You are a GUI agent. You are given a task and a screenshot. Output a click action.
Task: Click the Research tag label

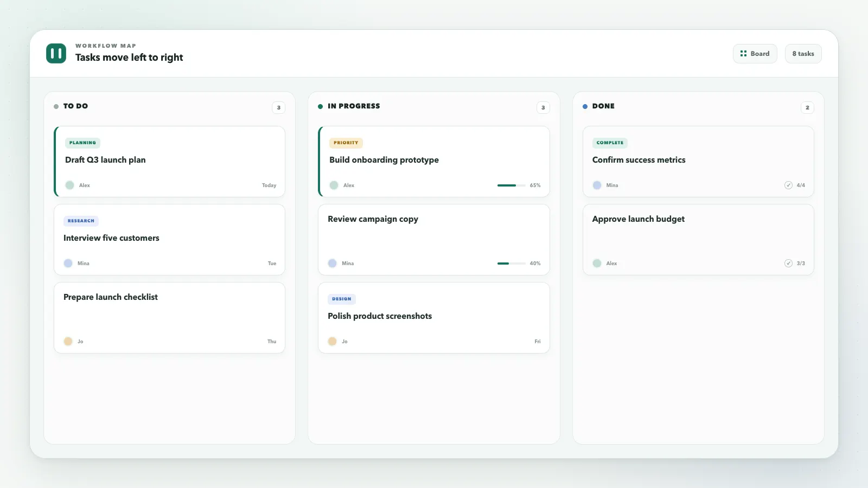81,221
